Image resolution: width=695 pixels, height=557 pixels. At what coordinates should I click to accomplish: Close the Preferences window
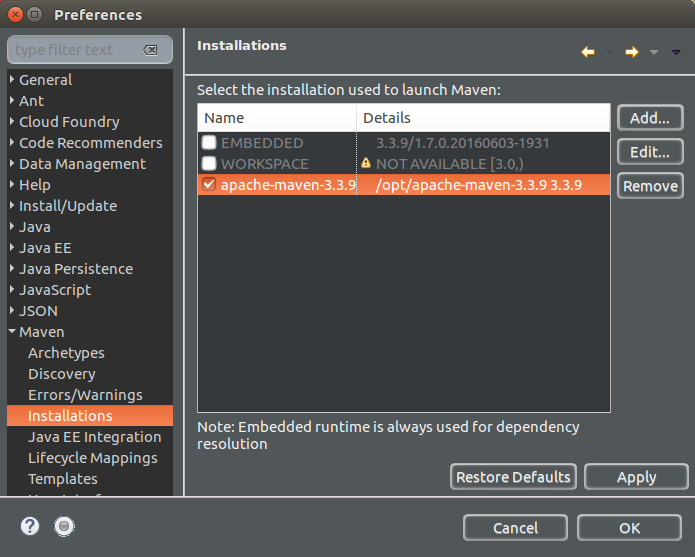pos(16,15)
